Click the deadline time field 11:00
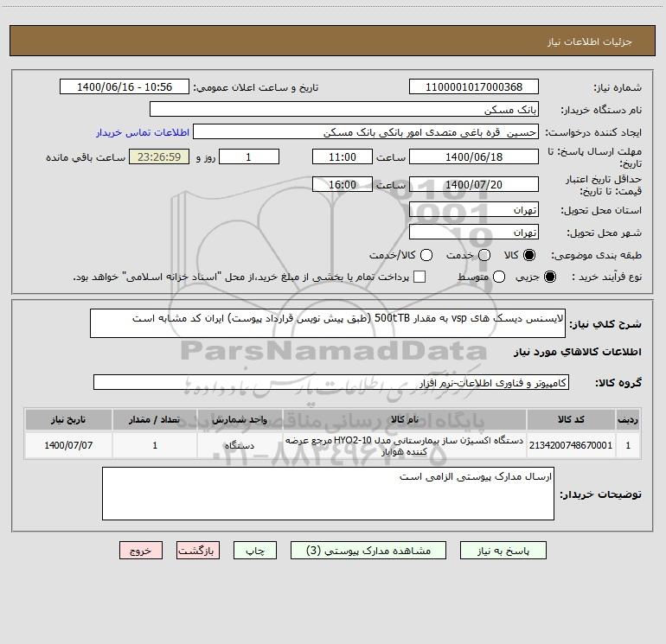This screenshot has width=666, height=644. [343, 156]
